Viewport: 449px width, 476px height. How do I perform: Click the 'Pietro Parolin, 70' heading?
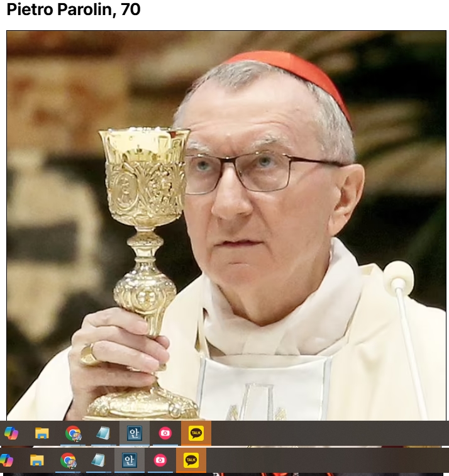[74, 9]
